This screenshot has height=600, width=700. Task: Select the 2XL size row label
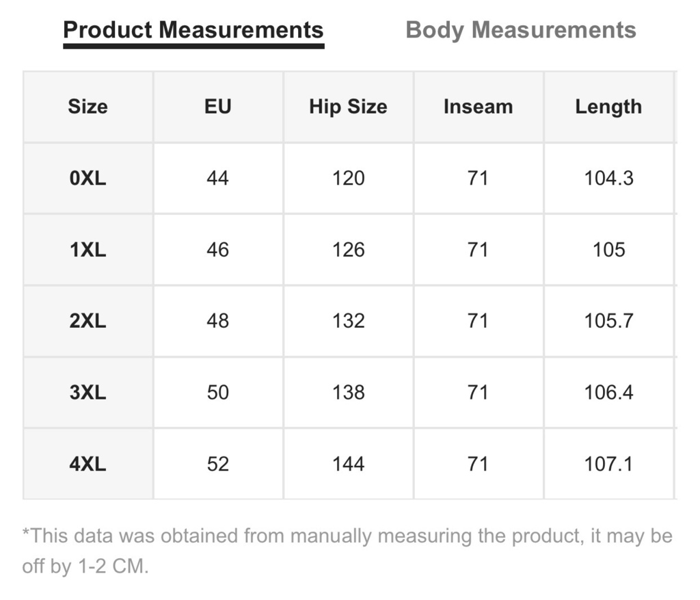pos(88,321)
